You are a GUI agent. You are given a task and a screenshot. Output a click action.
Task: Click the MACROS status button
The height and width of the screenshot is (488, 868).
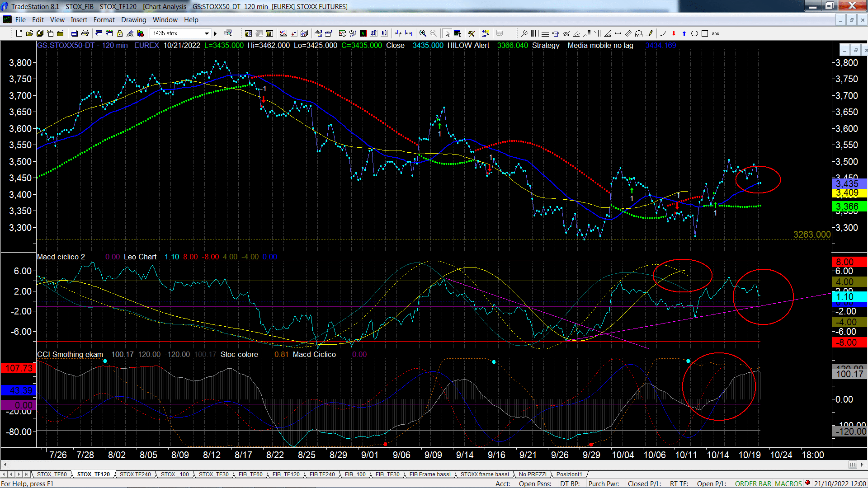(788, 484)
